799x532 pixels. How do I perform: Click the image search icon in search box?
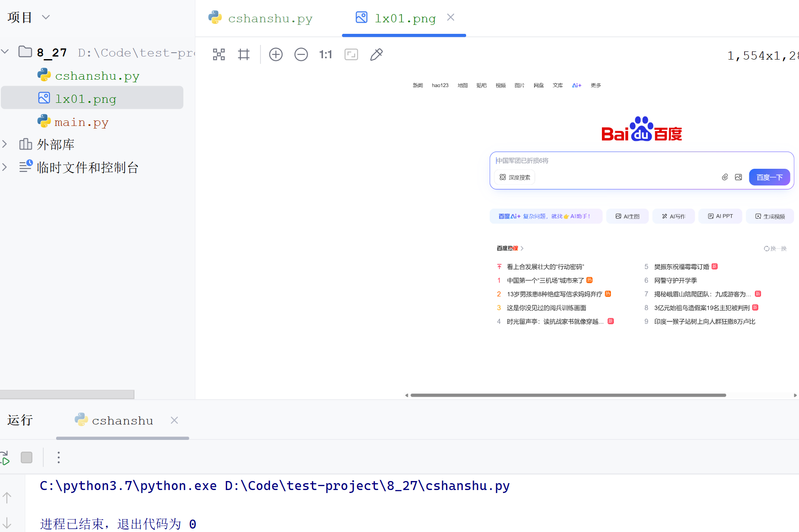[x=738, y=177]
